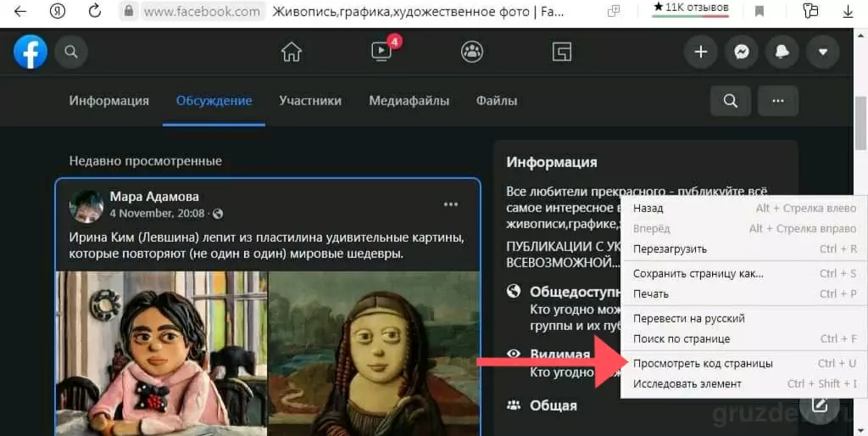Click the Недавно просмотренные heading
868x436 pixels.
[146, 161]
